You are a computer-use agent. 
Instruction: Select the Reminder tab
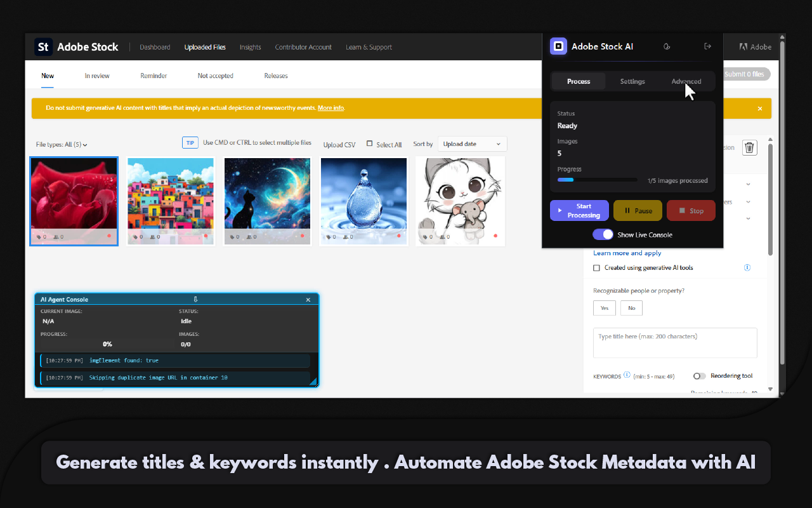point(154,76)
